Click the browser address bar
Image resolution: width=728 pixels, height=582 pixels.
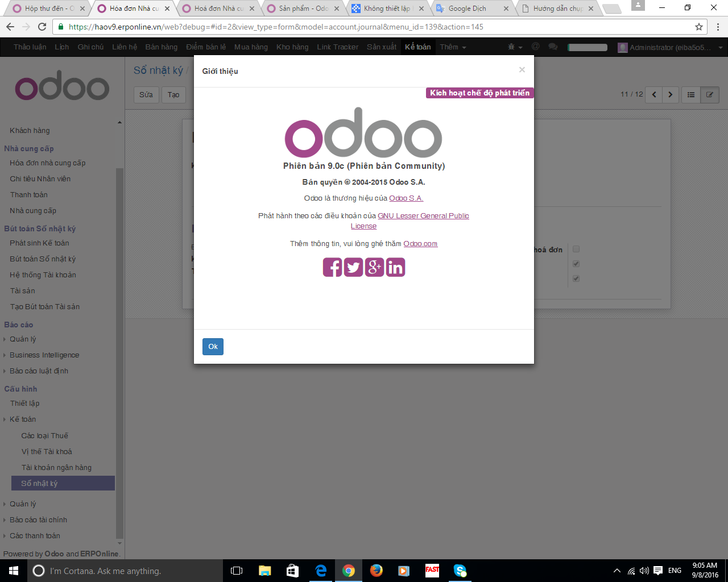pos(379,27)
